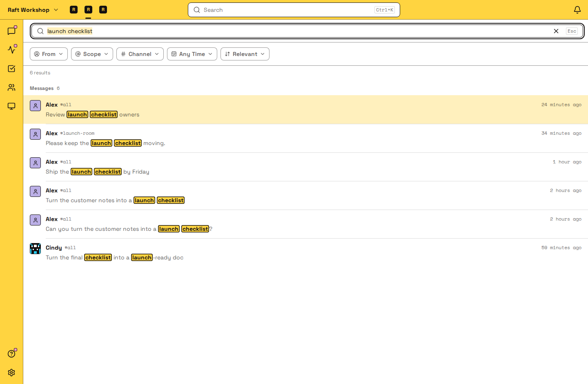This screenshot has height=384, width=588.
Task: Open the help question mark icon
Action: [x=11, y=354]
